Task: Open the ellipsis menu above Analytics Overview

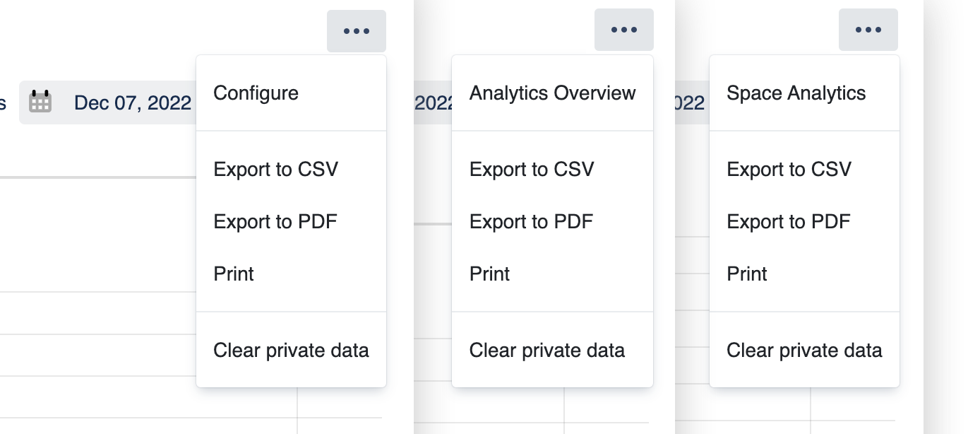Action: 623,30
